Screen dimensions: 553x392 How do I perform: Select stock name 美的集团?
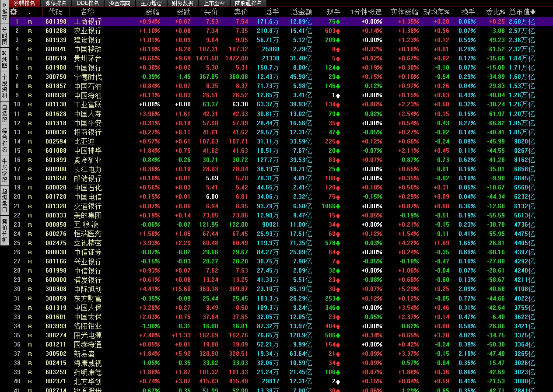point(87,215)
